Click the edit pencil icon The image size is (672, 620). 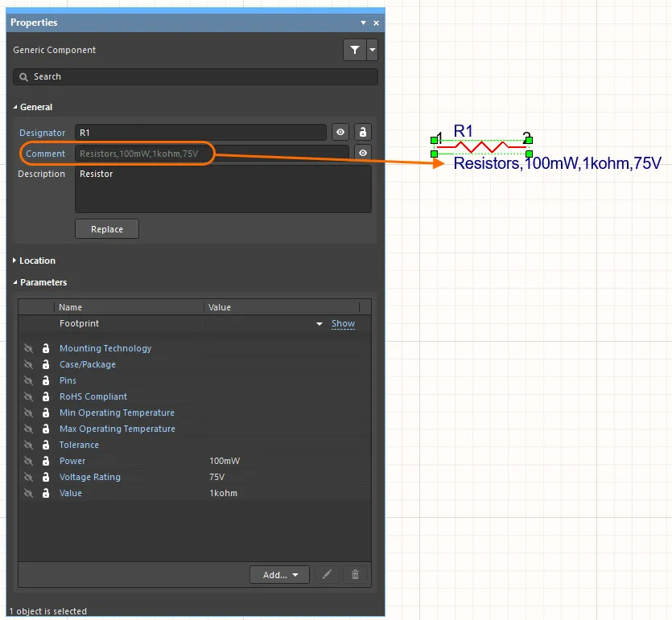327,575
